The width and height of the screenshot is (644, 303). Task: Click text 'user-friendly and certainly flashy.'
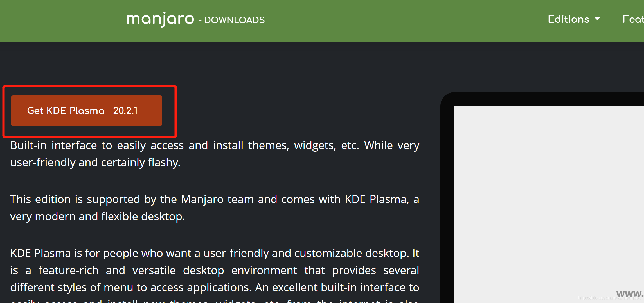click(95, 163)
